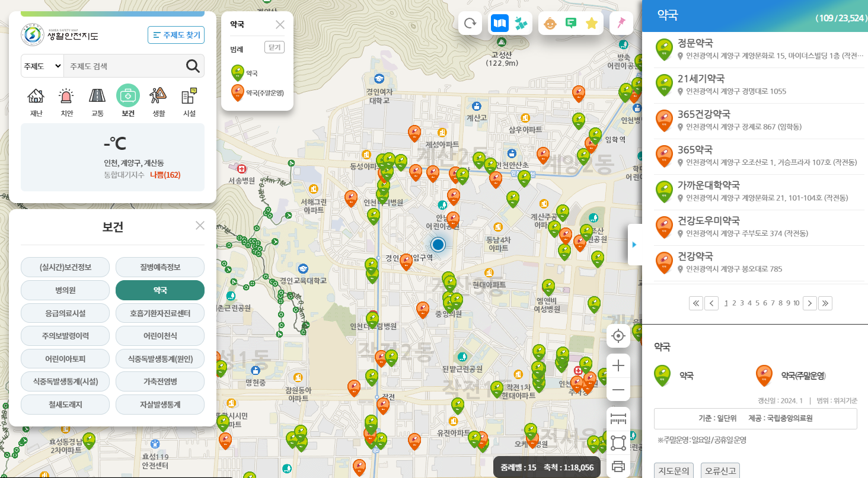Click the yellow star favorites icon
The width and height of the screenshot is (868, 478).
(x=591, y=23)
